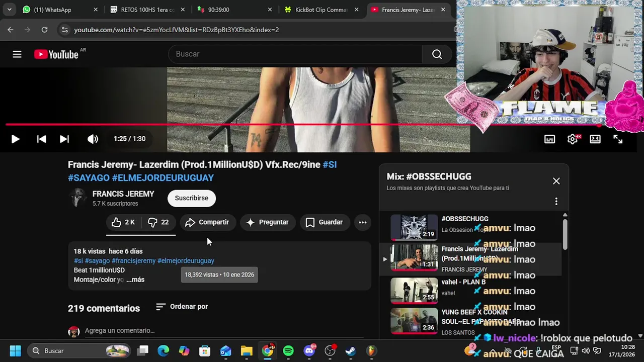
Task: Select the Francis Jeremy Lazerdim playlist thumbnail
Action: (x=414, y=258)
